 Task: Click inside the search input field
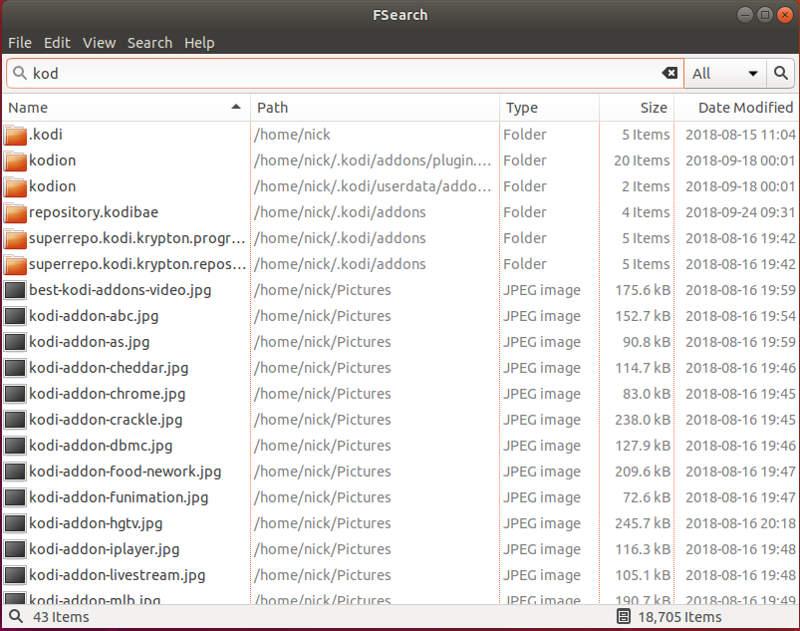(300, 73)
